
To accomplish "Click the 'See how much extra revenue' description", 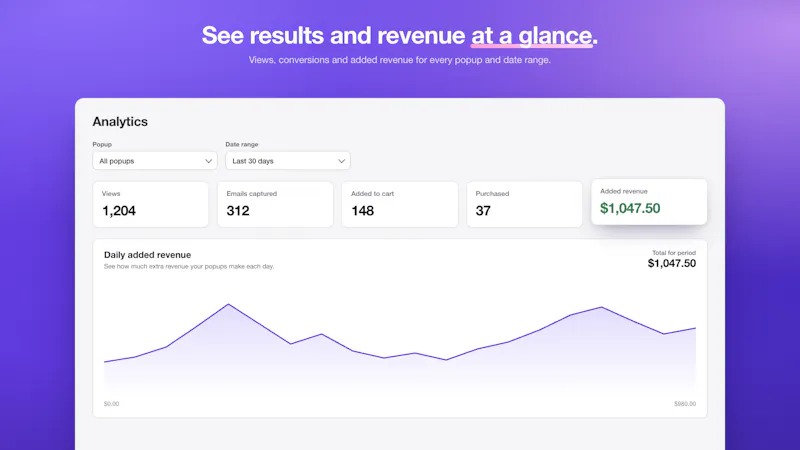I will point(189,266).
